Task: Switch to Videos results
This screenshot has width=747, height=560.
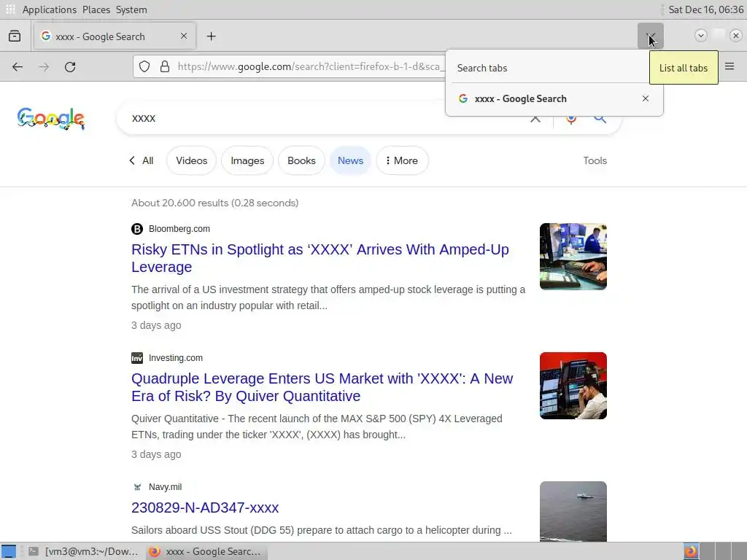Action: (192, 160)
